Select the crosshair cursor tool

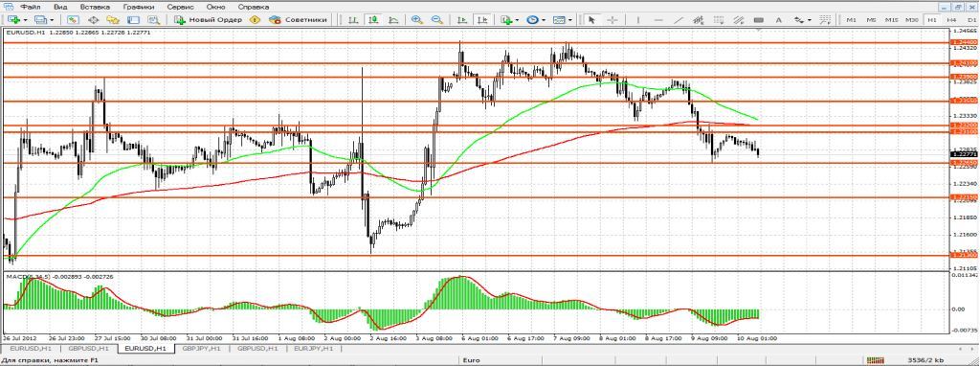click(x=612, y=20)
